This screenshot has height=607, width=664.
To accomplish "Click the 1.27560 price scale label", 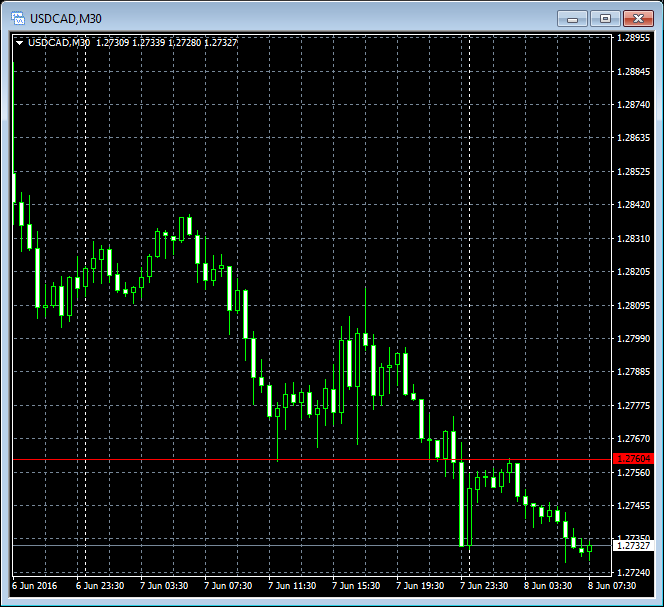I will coord(634,472).
